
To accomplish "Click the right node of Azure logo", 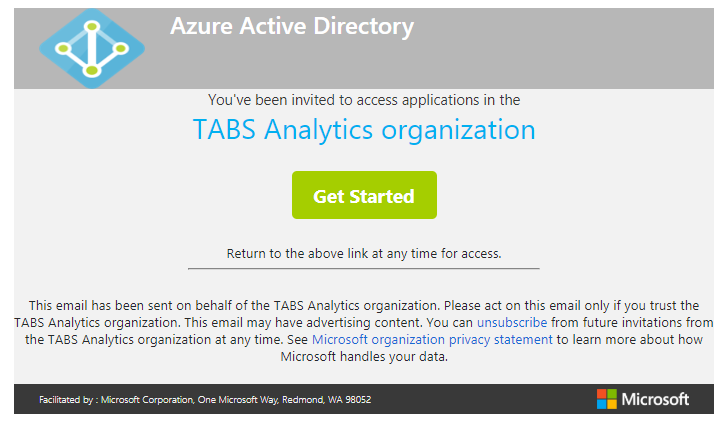I will (121, 47).
